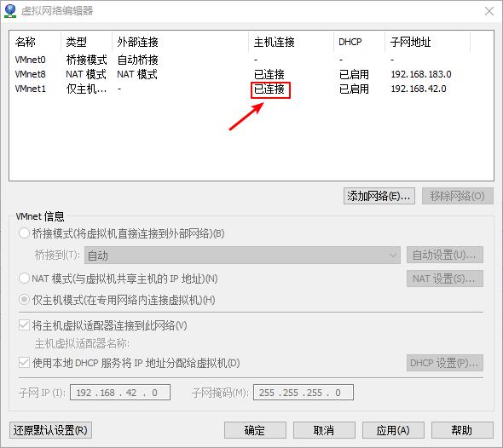Click the 取消 button
The width and height of the screenshot is (503, 448).
coord(324,430)
